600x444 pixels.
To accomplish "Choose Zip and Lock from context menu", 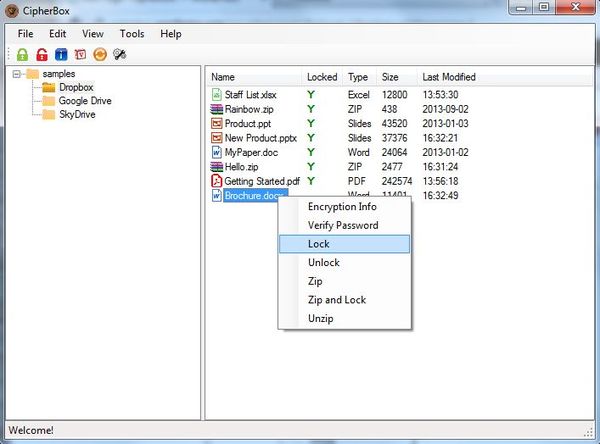I will click(x=337, y=300).
